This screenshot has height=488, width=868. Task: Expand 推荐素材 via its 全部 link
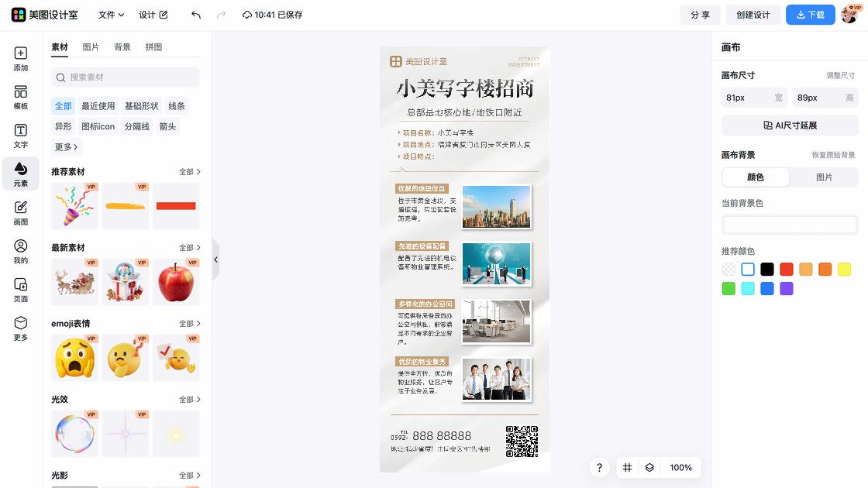click(x=189, y=171)
